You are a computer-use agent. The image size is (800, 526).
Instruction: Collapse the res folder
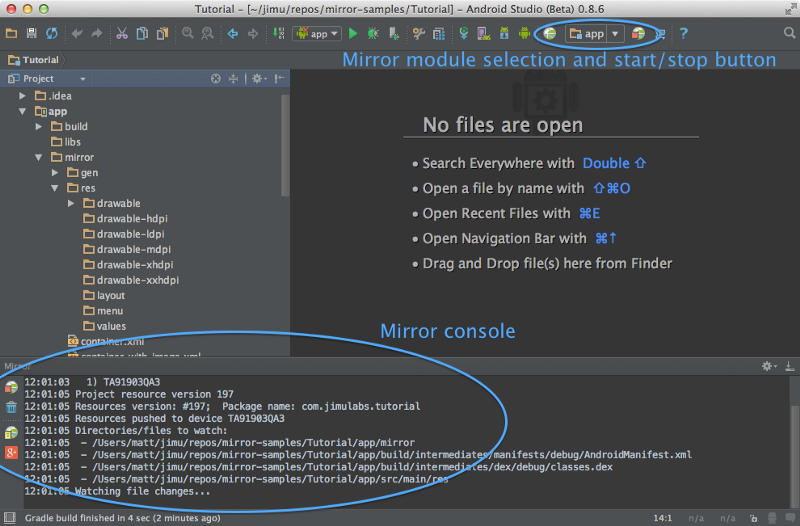click(x=55, y=188)
